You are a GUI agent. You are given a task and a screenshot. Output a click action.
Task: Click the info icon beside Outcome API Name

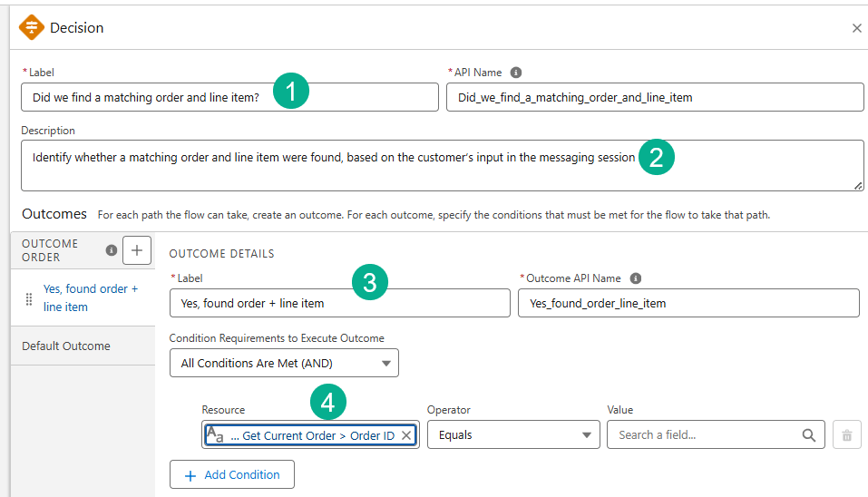(x=636, y=278)
